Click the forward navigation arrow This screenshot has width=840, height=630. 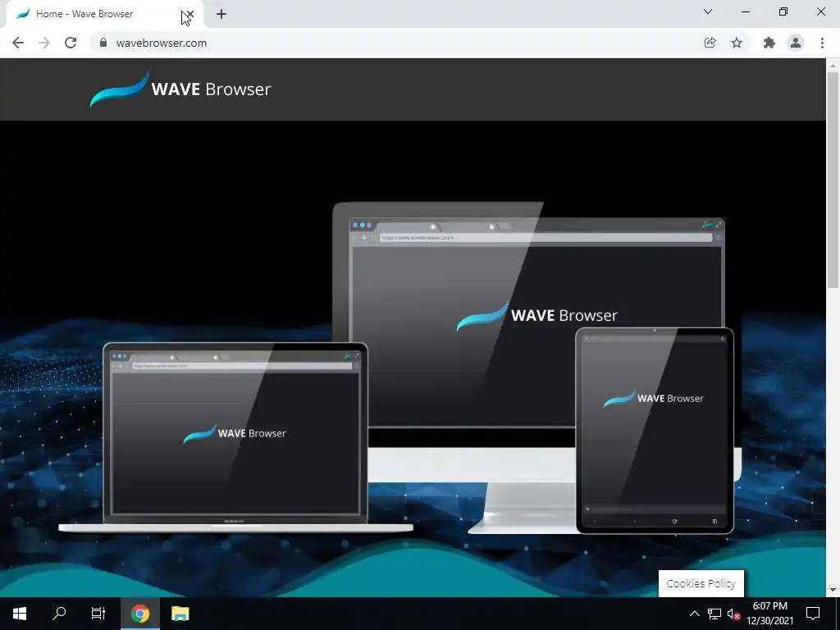click(44, 43)
